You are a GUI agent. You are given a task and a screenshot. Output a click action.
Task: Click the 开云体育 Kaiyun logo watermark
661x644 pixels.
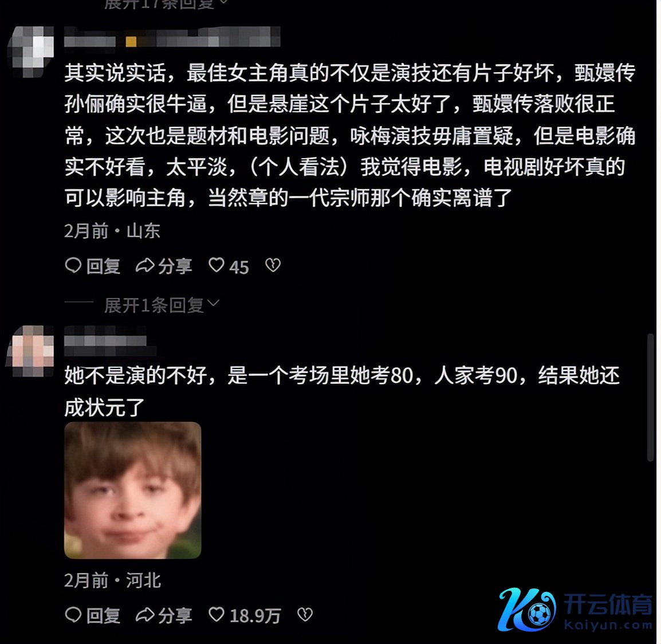pyautogui.click(x=576, y=609)
